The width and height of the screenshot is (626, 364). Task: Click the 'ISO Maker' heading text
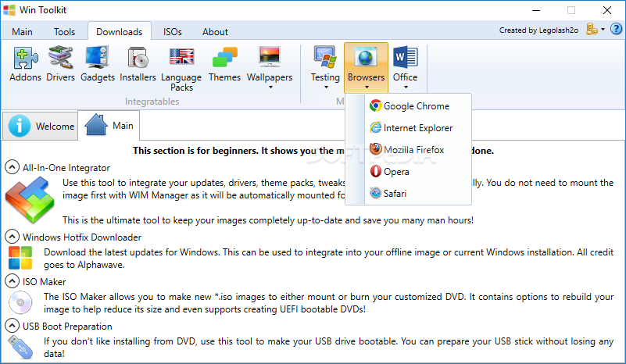pyautogui.click(x=45, y=282)
